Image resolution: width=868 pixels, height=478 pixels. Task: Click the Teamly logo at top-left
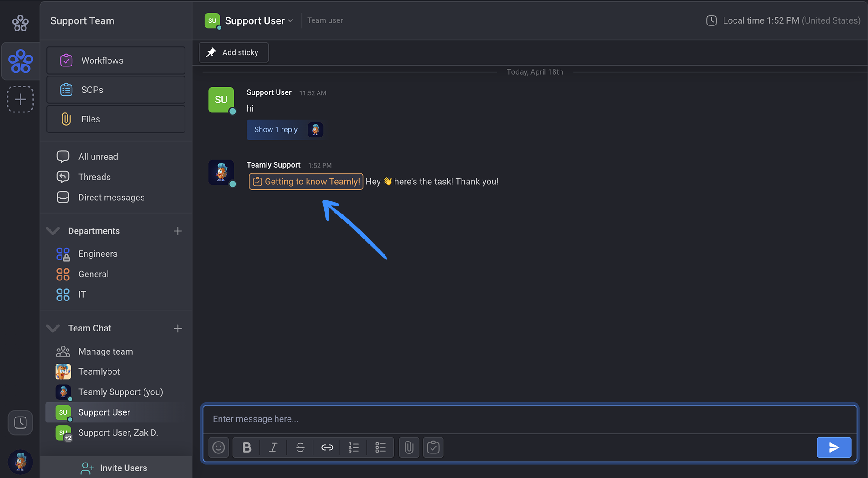pos(20,22)
